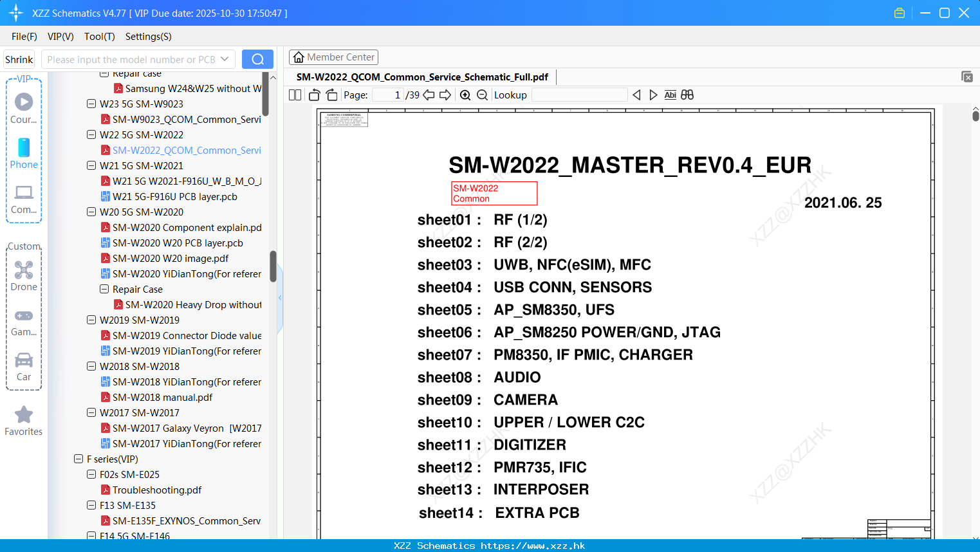Viewport: 980px width, 552px height.
Task: Rotate page clockwise
Action: pos(332,95)
